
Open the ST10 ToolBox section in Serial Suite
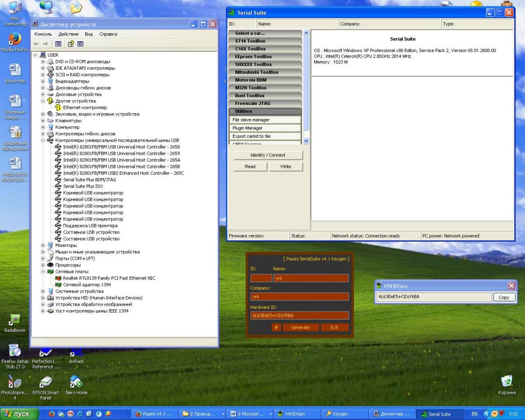click(x=265, y=41)
